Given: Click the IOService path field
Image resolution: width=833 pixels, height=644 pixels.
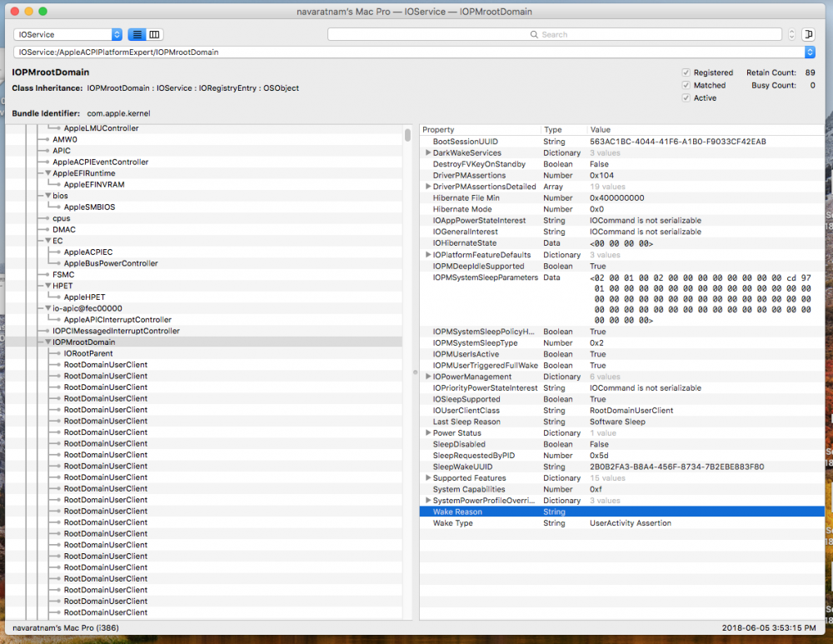Looking at the screenshot, I should 408,52.
